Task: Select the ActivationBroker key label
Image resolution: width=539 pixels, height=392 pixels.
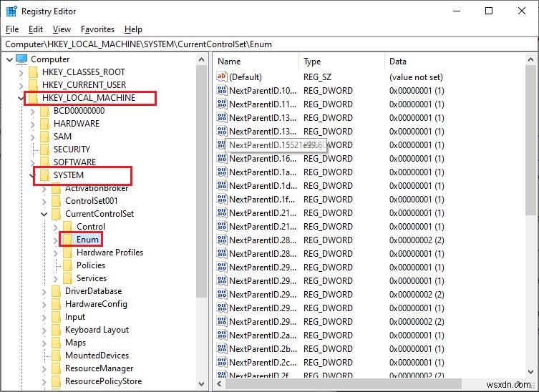Action: click(x=97, y=188)
